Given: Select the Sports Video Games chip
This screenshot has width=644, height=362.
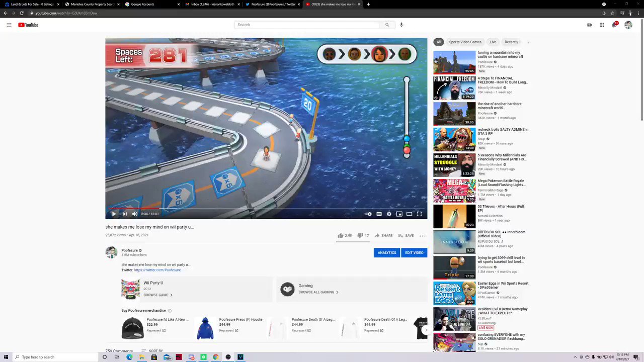Looking at the screenshot, I should click(x=465, y=42).
